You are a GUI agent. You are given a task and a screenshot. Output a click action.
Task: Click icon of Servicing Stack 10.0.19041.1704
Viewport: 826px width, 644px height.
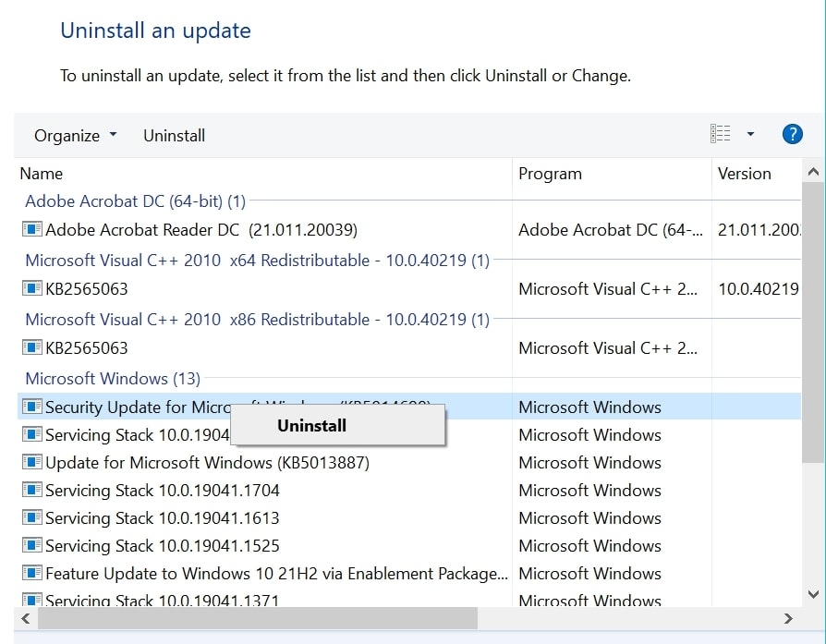(x=31, y=490)
